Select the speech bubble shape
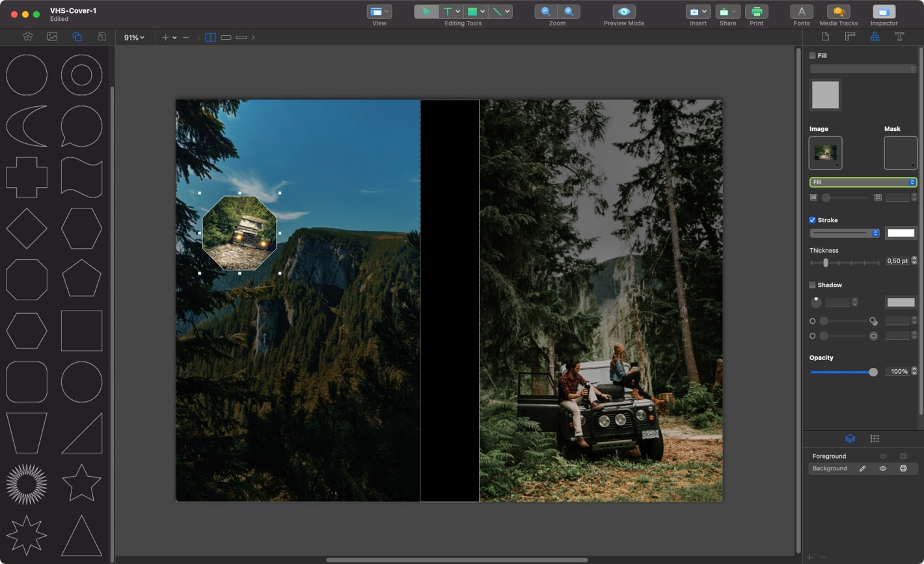Viewport: 924px width, 564px height. coord(81,126)
